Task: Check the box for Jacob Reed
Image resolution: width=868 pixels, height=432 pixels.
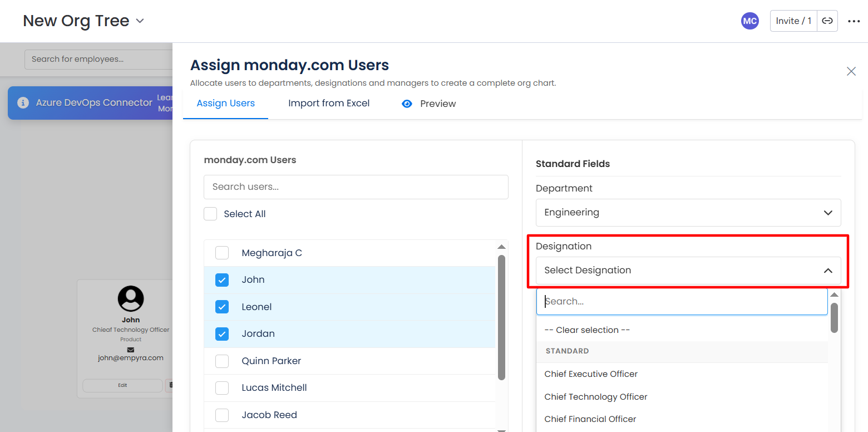Action: tap(222, 415)
